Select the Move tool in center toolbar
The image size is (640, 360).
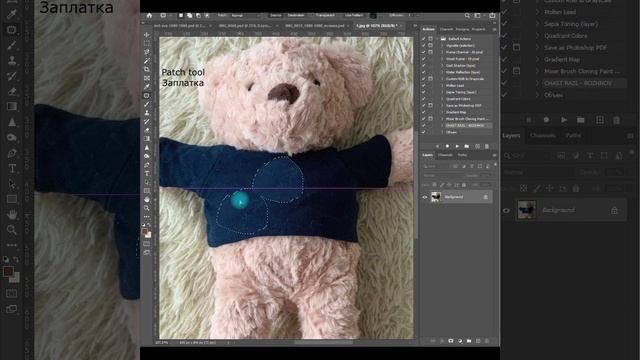(147, 35)
